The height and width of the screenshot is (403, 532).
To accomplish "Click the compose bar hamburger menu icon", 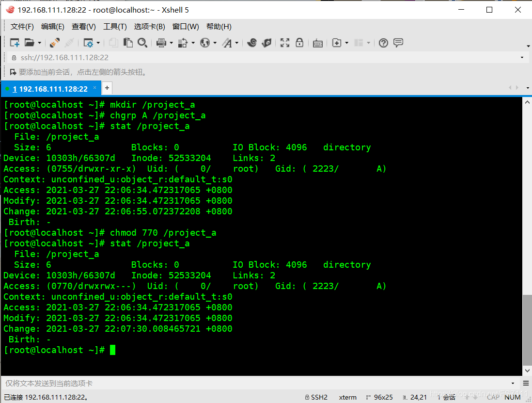I will click(x=526, y=383).
